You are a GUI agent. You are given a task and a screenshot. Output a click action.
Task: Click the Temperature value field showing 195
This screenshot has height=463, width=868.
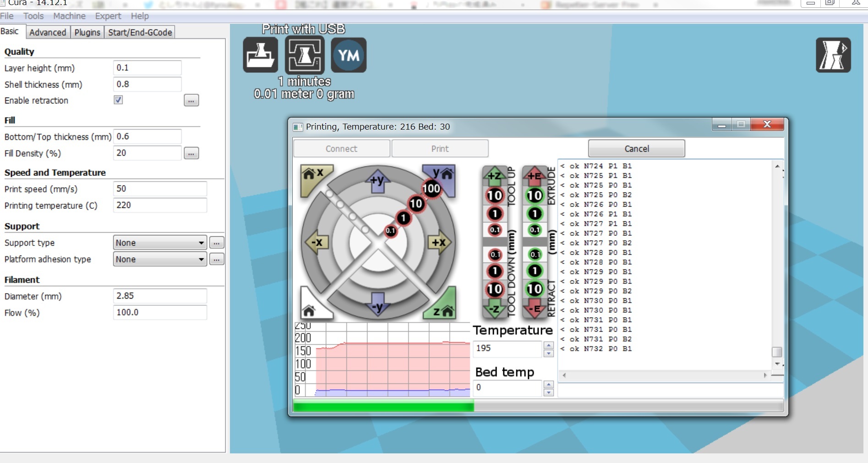pyautogui.click(x=508, y=349)
